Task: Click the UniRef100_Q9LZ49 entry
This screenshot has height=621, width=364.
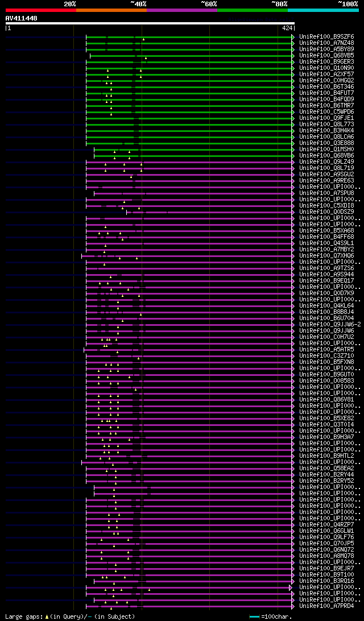Action: tap(327, 162)
